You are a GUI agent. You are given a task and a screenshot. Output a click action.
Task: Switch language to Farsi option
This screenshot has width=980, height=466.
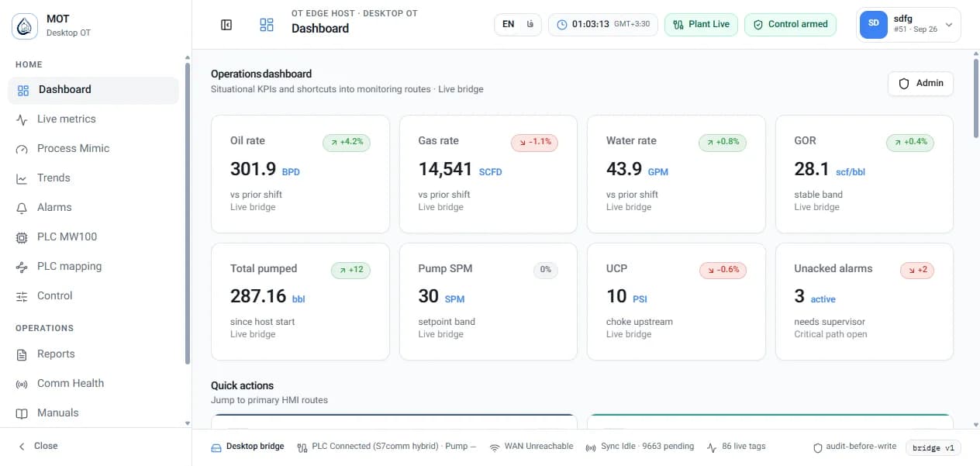(530, 24)
